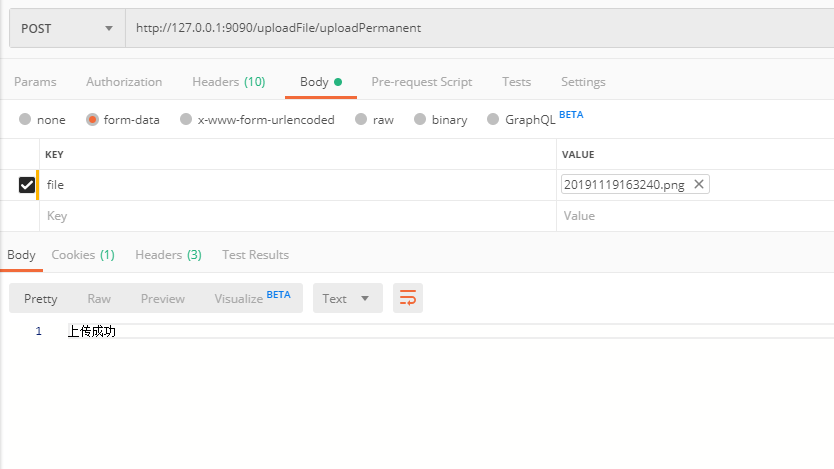Select the response Body tab
This screenshot has width=834, height=469.
tap(21, 255)
